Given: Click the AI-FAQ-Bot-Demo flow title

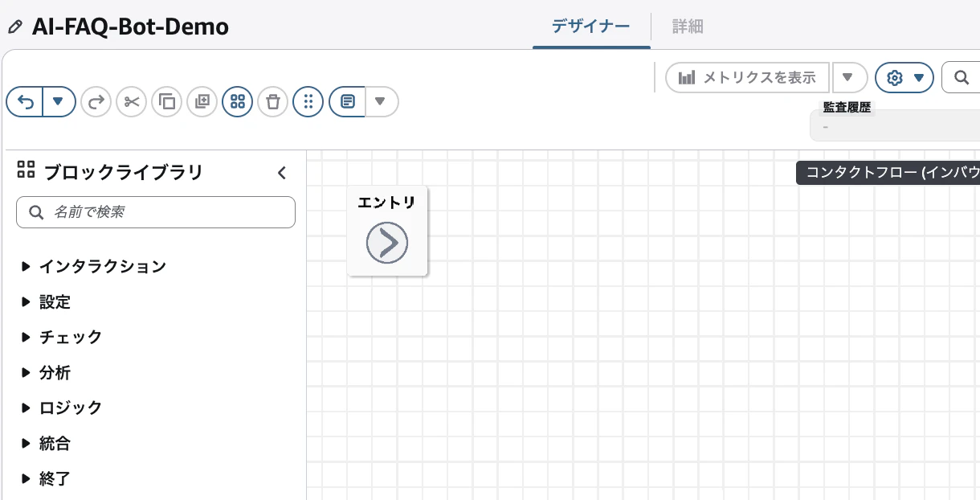Looking at the screenshot, I should 130,27.
